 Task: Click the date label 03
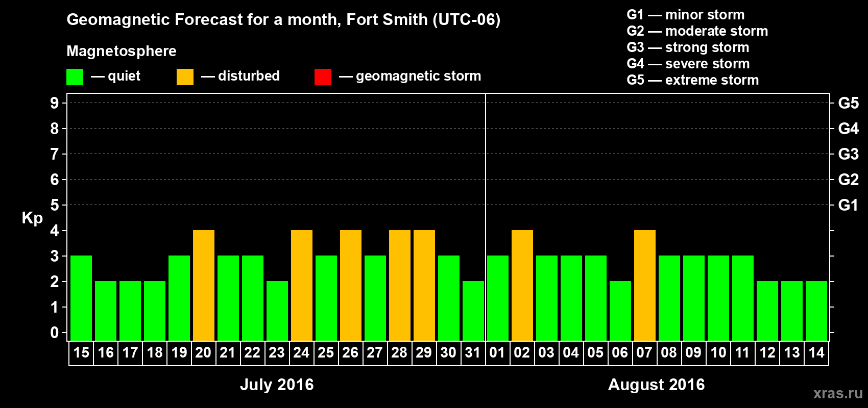tap(547, 353)
